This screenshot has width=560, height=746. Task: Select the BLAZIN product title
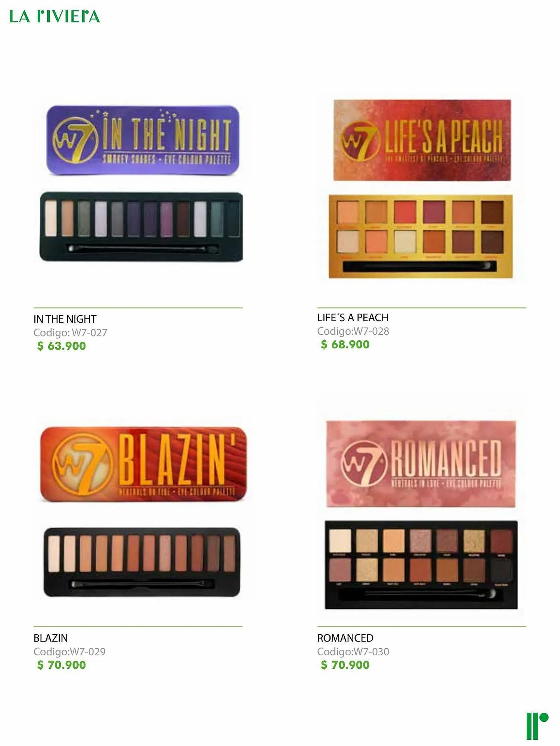coord(51,638)
